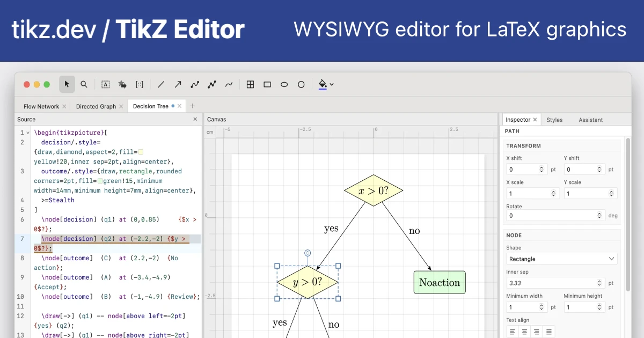Open the Assistant tab
This screenshot has height=338, width=644.
click(591, 120)
